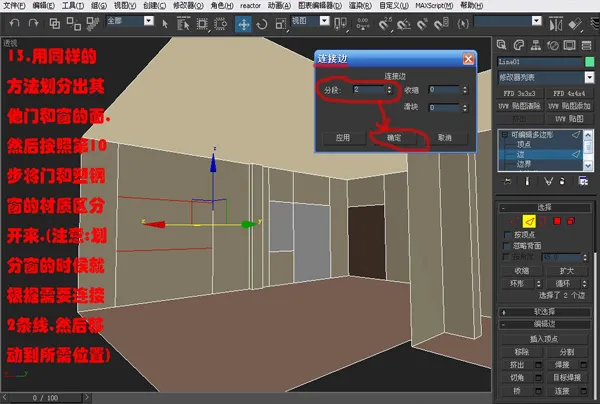Click the Mirror tool icon

(x=556, y=24)
